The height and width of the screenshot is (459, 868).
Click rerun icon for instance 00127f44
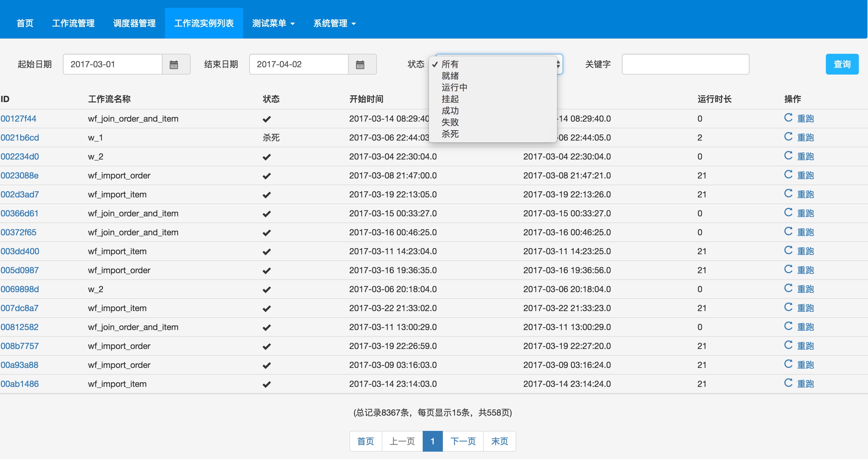[788, 118]
